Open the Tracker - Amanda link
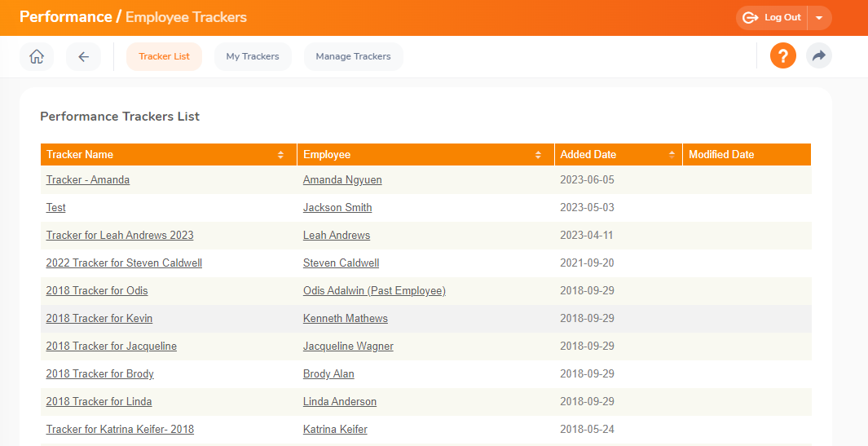 [88, 179]
